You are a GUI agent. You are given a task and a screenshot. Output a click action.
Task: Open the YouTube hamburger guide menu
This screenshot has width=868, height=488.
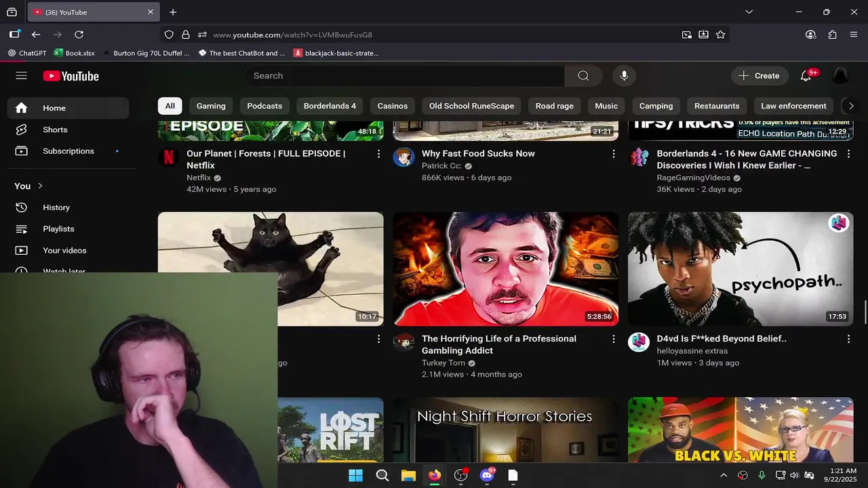22,76
